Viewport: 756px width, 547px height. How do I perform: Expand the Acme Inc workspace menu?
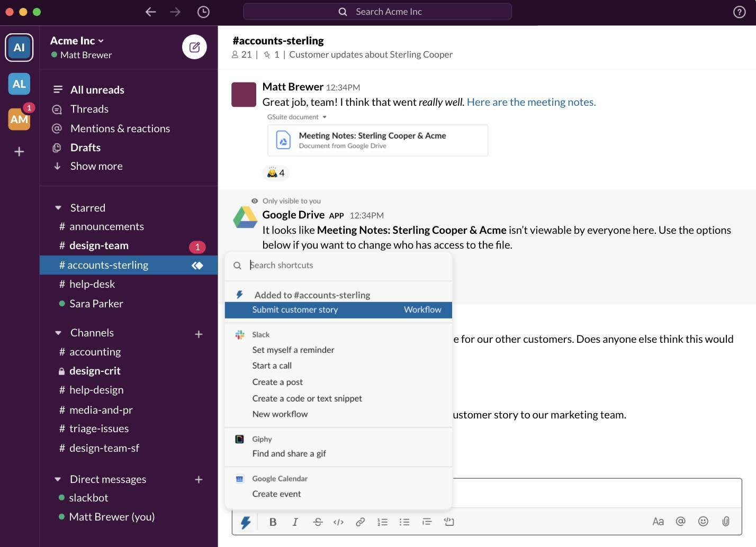77,40
